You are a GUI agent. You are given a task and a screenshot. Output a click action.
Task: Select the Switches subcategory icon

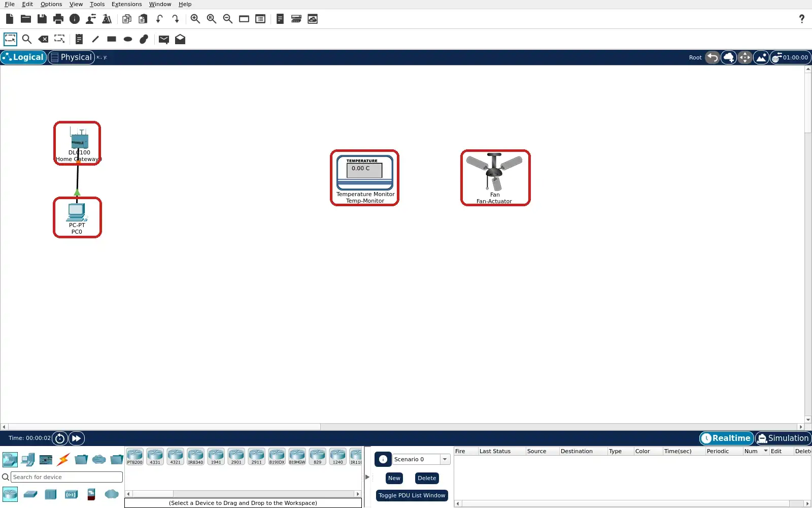pos(30,494)
